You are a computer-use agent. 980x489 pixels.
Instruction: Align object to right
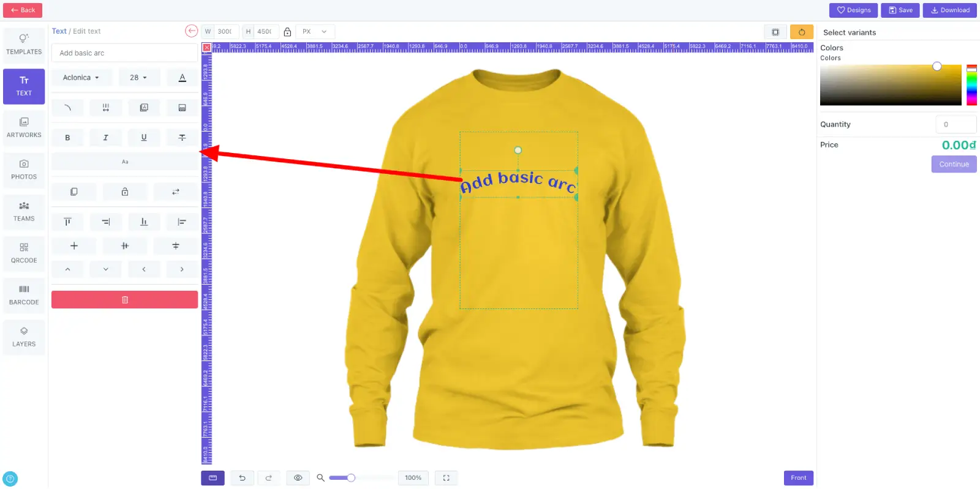click(x=105, y=222)
